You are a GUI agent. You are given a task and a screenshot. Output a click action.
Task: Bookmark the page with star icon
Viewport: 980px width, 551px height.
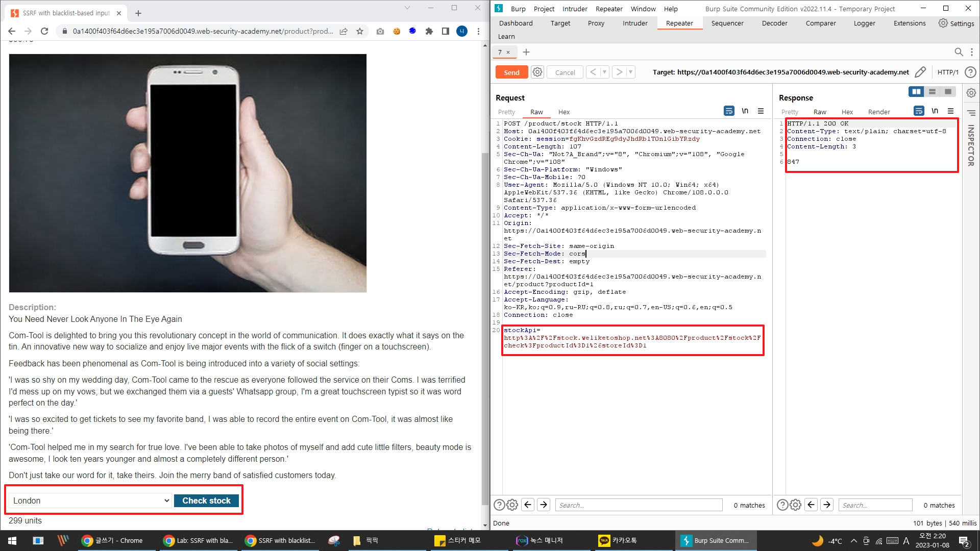click(360, 31)
